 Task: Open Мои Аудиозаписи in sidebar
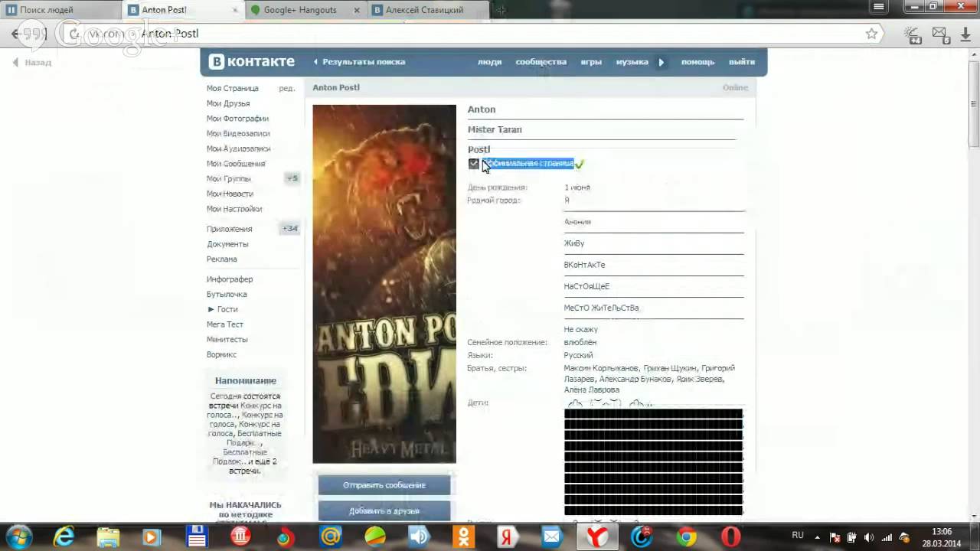(x=238, y=148)
